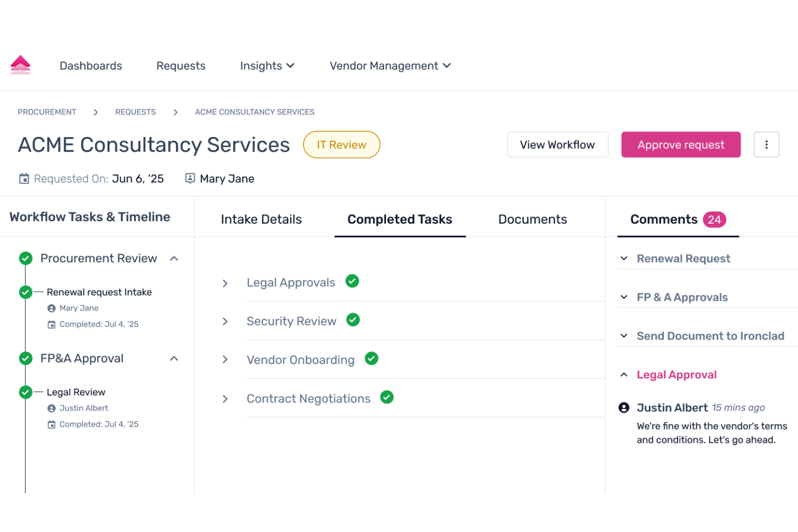The image size is (798, 532).
Task: Click the checkmark circle beside Renewal request Intake
Action: (x=25, y=292)
